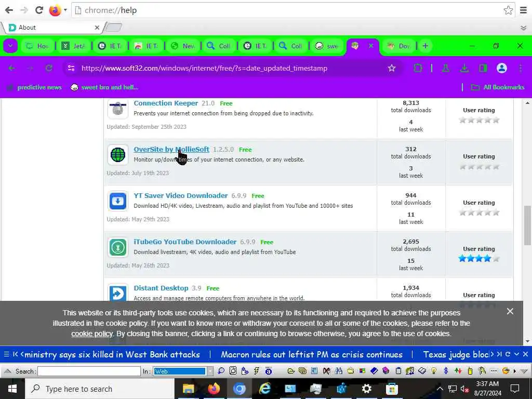The image size is (532, 399).
Task: Show hidden system tray icons
Action: 440,389
